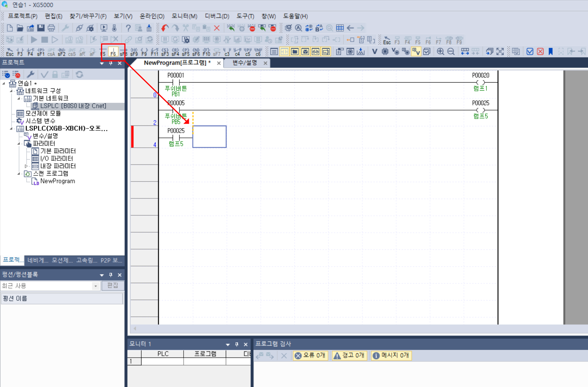Toggle the highlighted ladder view mode button
Image resolution: width=588 pixels, height=387 pixels.
point(284,52)
